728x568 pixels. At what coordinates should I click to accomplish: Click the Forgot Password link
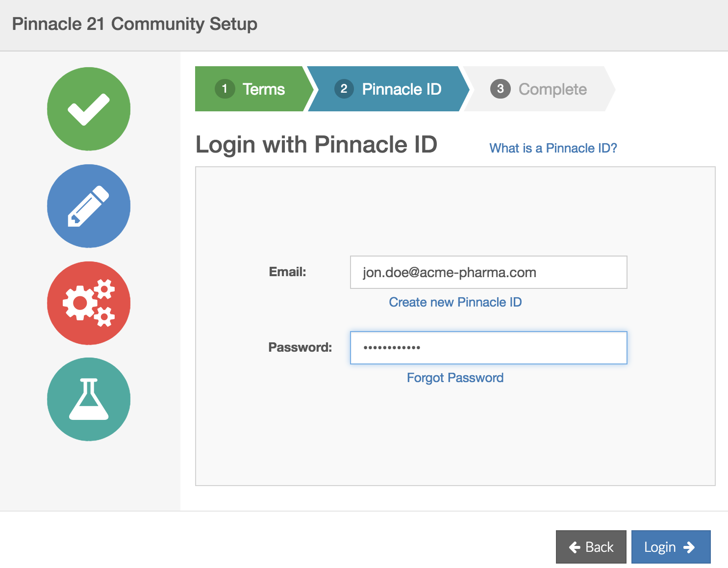(x=455, y=378)
